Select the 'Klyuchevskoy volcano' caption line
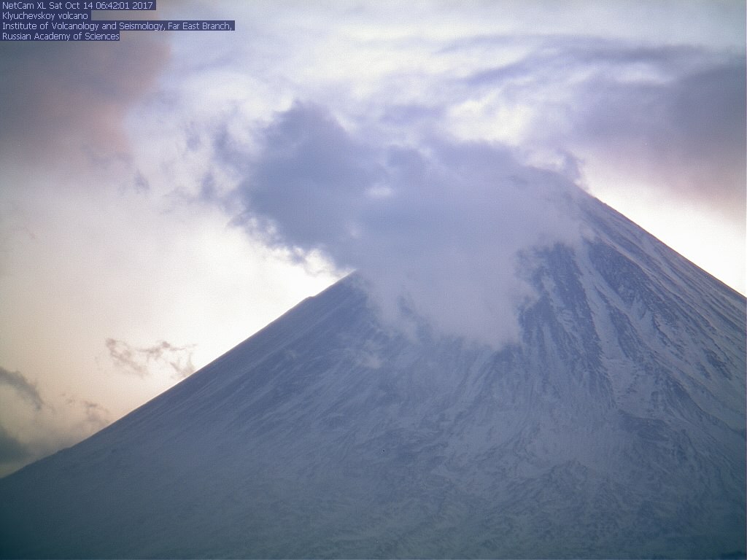The image size is (747, 560). tap(45, 16)
